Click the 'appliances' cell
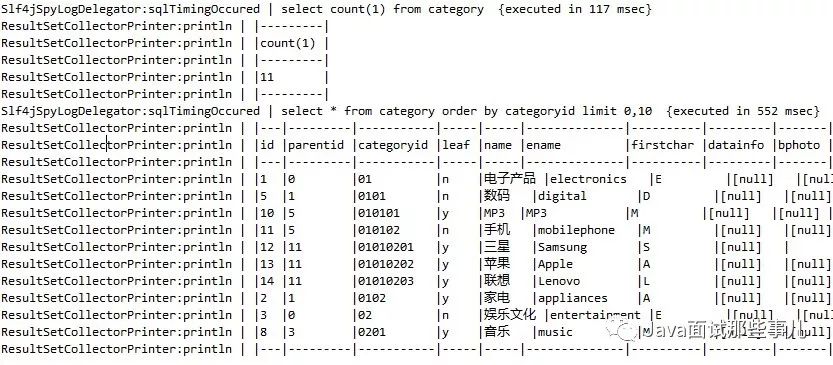 pyautogui.click(x=572, y=298)
